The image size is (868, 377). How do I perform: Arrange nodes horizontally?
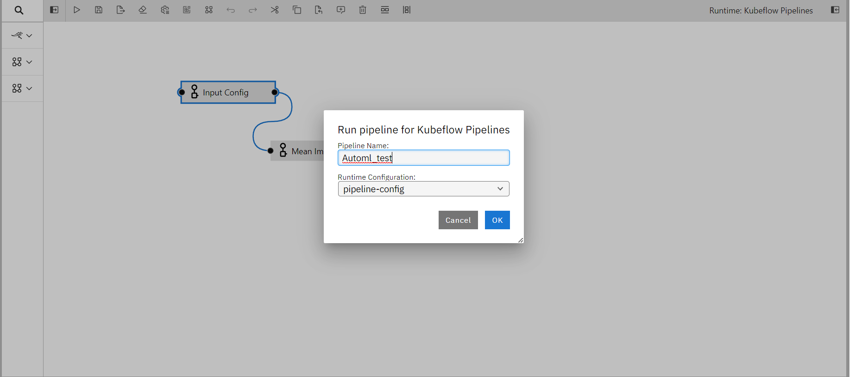385,10
